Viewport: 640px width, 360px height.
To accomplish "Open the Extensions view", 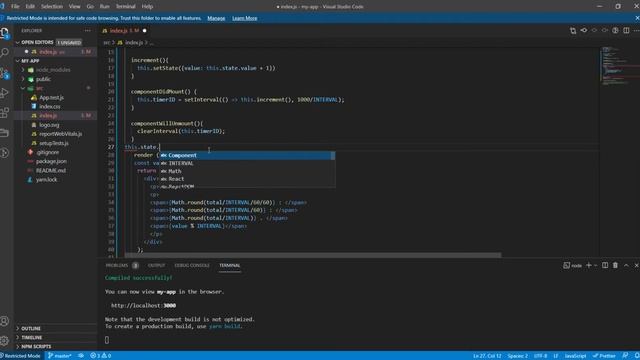I will point(5,112).
